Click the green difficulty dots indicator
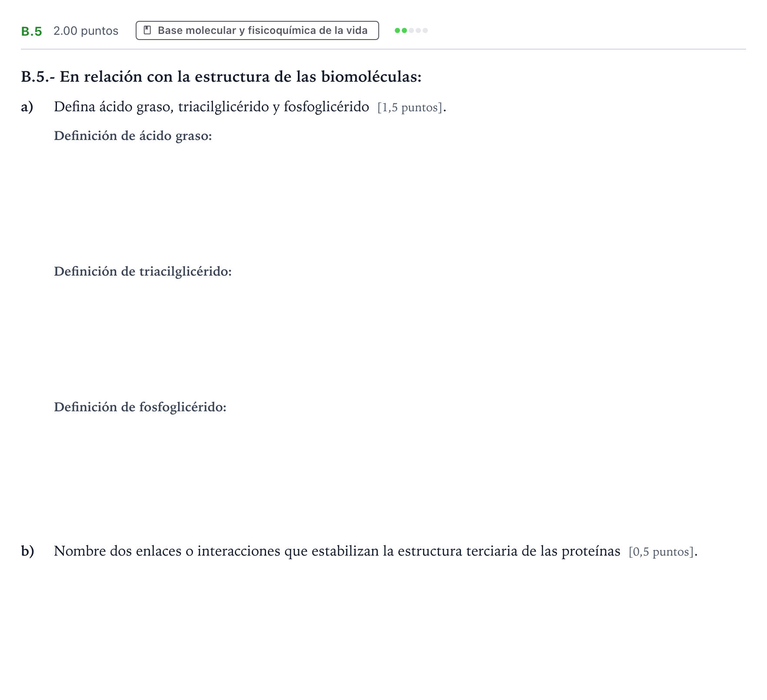This screenshot has width=767, height=700. coord(411,30)
